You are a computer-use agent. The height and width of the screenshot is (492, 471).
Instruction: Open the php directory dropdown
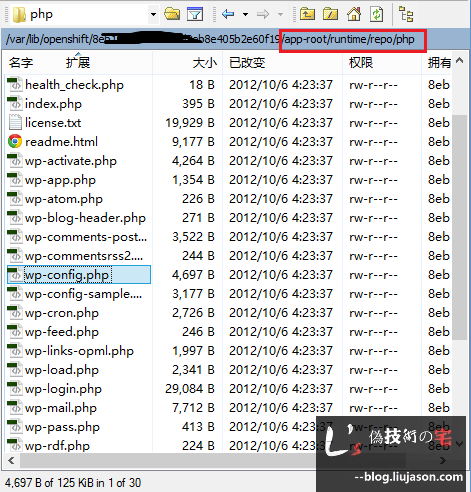(153, 15)
